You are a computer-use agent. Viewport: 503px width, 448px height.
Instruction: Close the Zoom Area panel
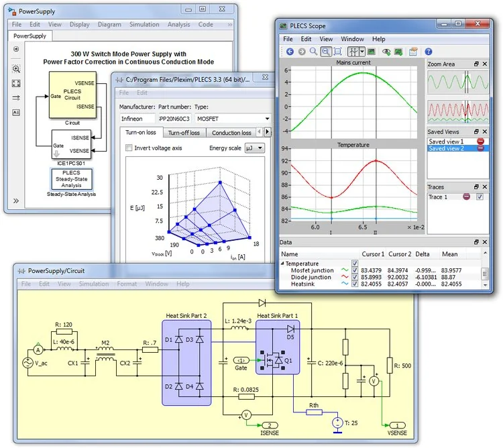click(x=485, y=64)
